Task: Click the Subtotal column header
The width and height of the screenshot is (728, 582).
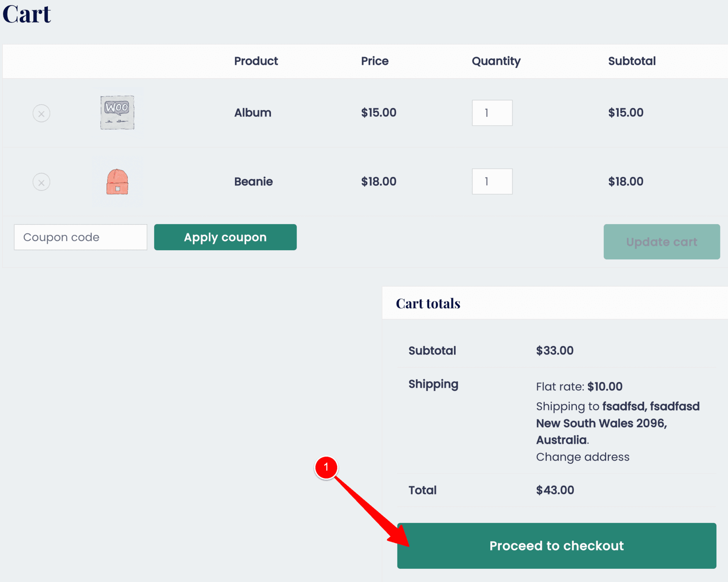Action: click(632, 61)
